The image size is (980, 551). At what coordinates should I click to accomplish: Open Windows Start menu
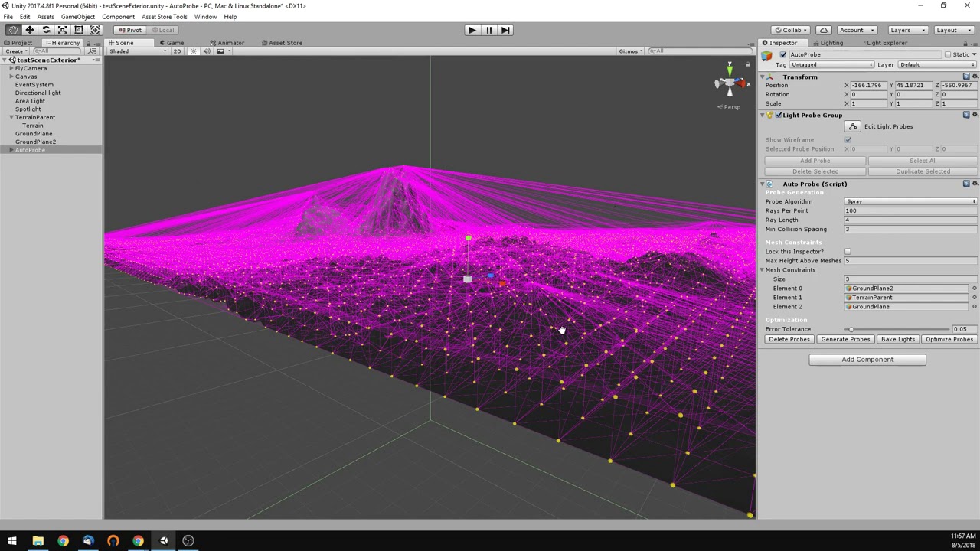pos(12,541)
